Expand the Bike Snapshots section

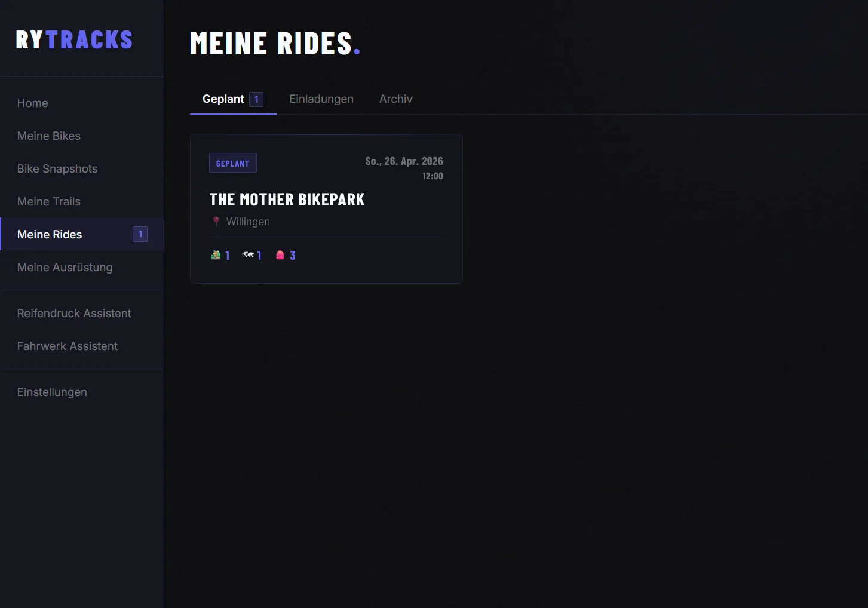click(57, 168)
